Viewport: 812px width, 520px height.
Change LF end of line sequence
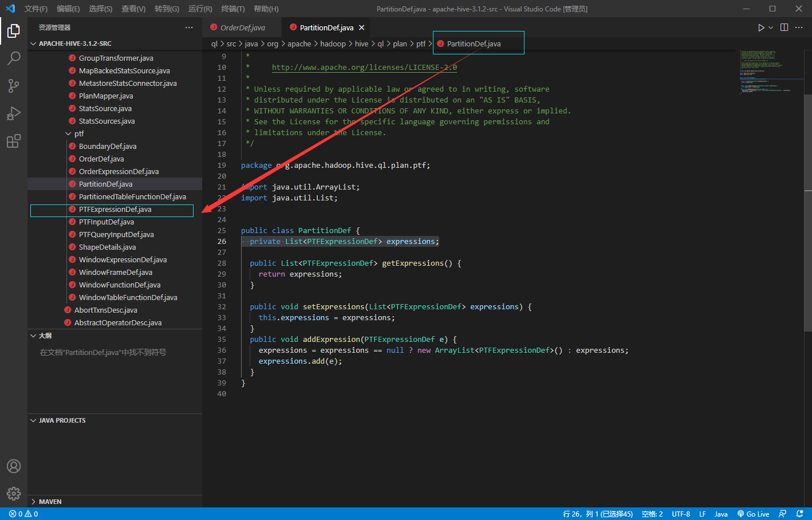[702, 514]
